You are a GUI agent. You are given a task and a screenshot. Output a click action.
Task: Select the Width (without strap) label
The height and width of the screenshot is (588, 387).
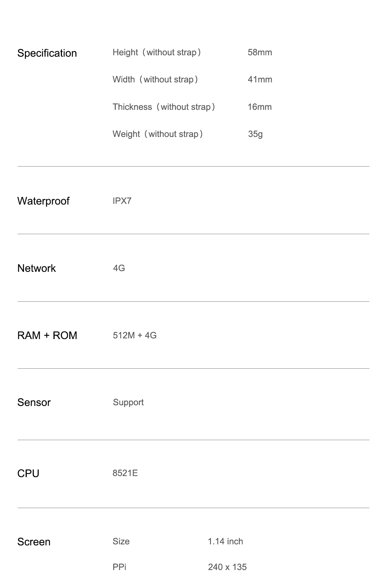click(156, 80)
